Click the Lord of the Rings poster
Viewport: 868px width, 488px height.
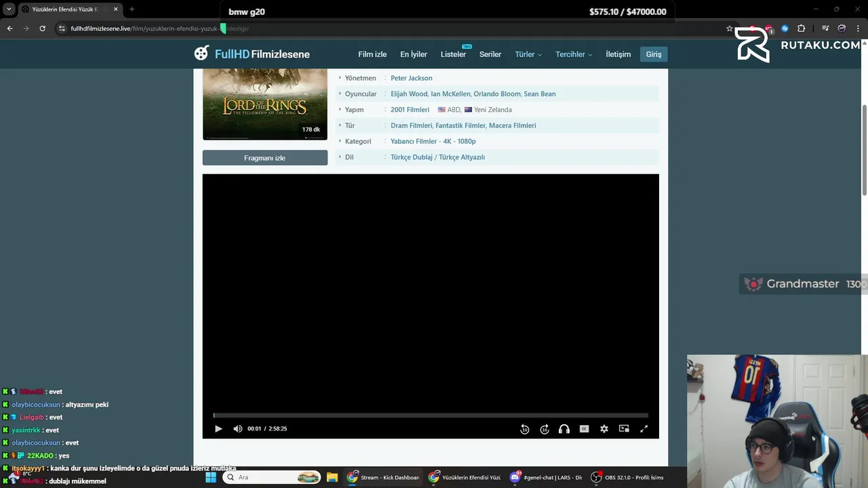(264, 104)
